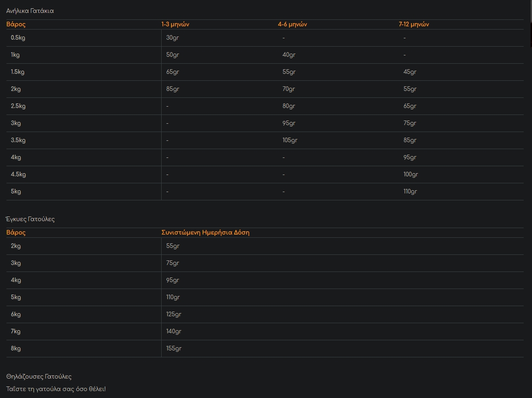Click the '6kg' weight row label
The image size is (532, 398).
(16, 314)
